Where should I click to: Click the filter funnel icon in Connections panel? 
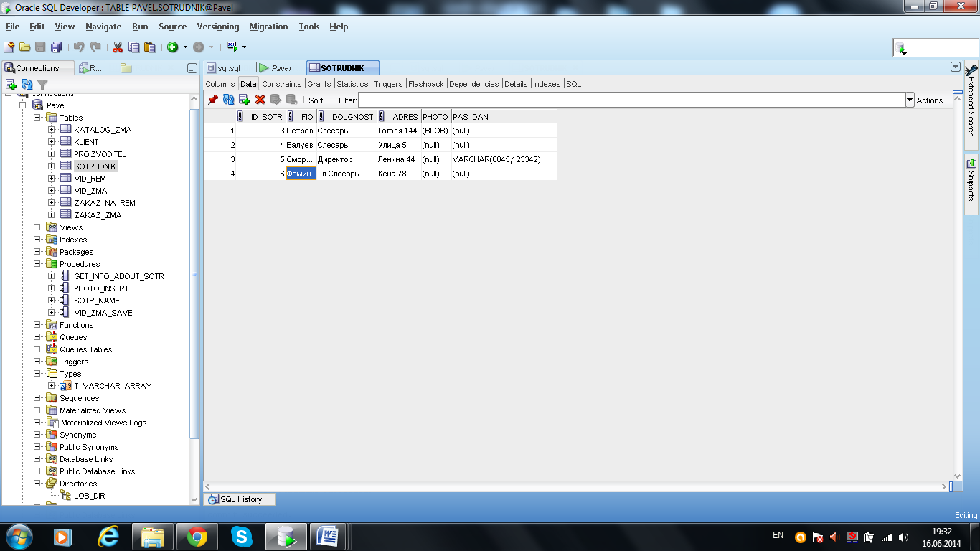point(42,84)
